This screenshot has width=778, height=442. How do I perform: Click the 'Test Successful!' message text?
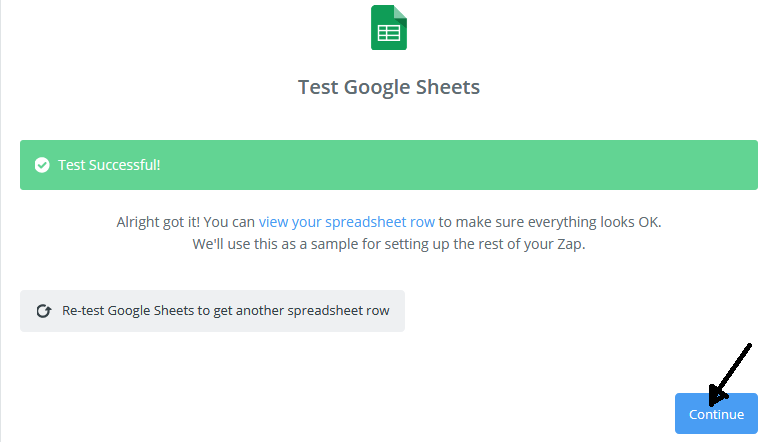pyautogui.click(x=109, y=165)
